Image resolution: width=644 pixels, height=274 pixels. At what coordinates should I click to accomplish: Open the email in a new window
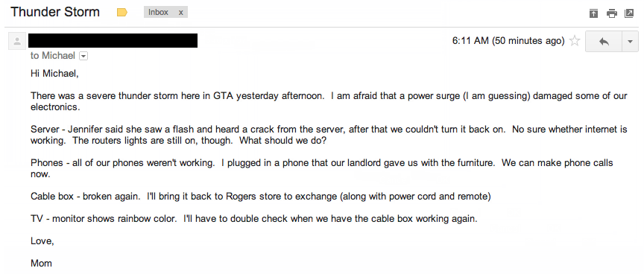point(629,13)
